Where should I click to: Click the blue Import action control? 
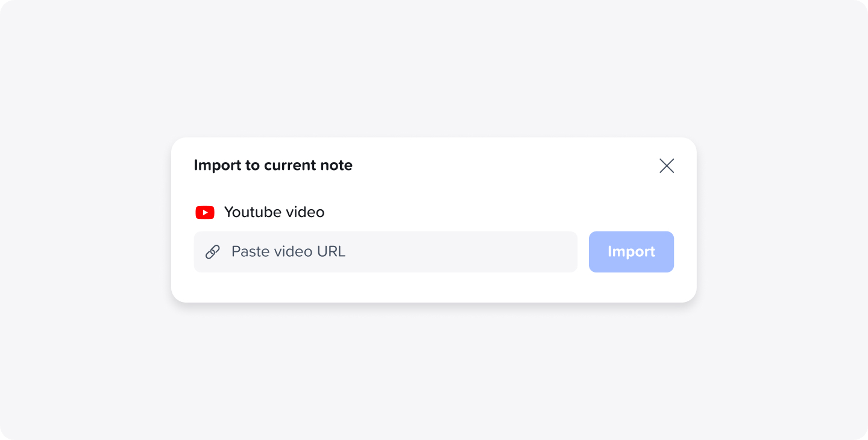tap(631, 252)
